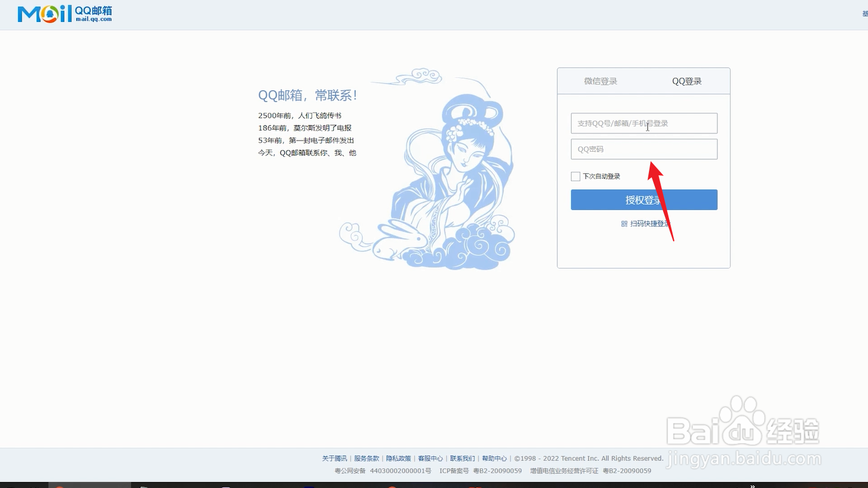Click the 授权登录 button

click(644, 200)
